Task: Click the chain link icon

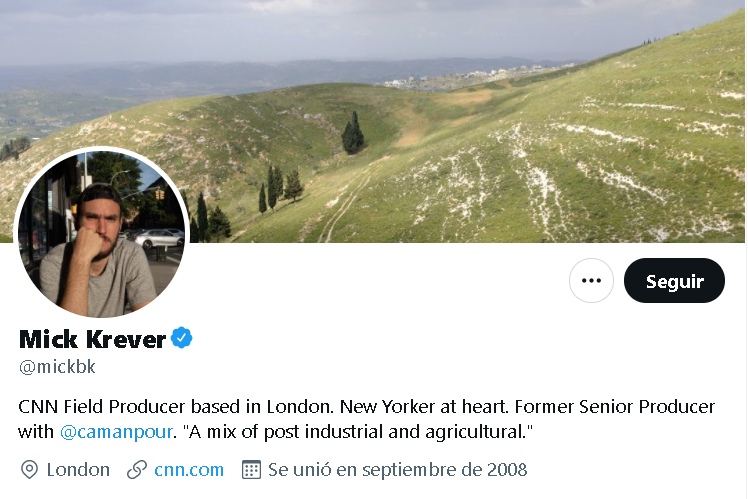Action: tap(137, 469)
